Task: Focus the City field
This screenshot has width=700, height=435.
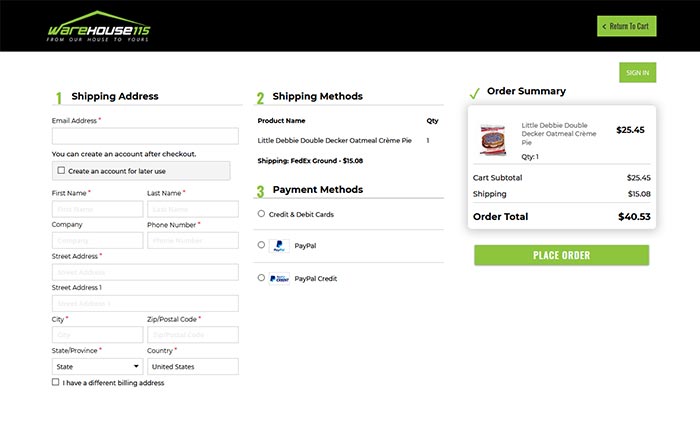Action: click(97, 335)
